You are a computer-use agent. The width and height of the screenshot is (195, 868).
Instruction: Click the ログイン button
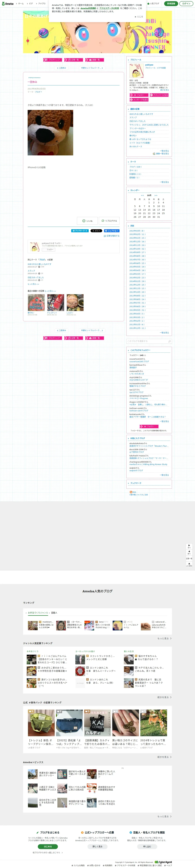point(186,4)
